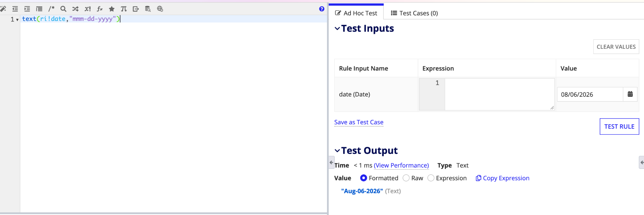
Task: Click the fx function icon
Action: (x=100, y=9)
